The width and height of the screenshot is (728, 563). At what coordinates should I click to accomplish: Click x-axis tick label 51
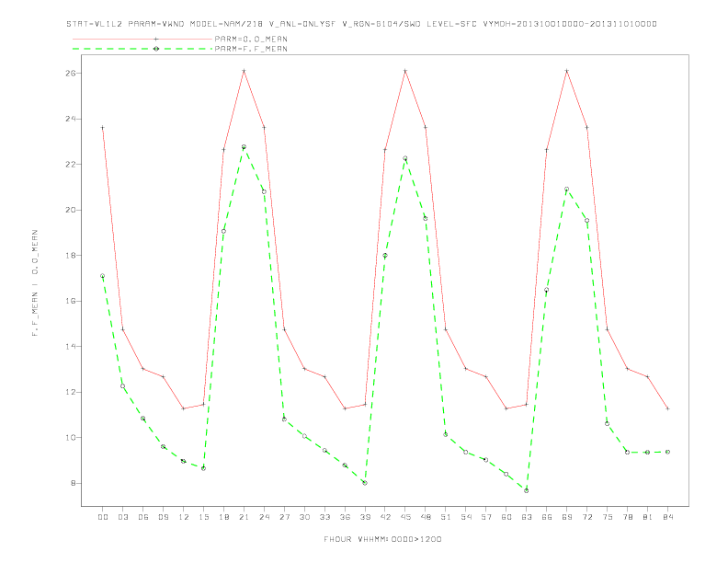pyautogui.click(x=445, y=517)
